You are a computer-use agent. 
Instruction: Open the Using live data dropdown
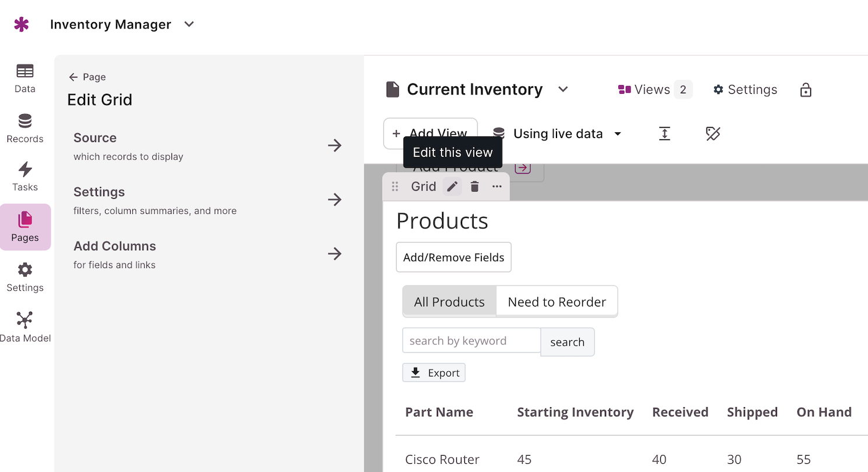pyautogui.click(x=557, y=134)
